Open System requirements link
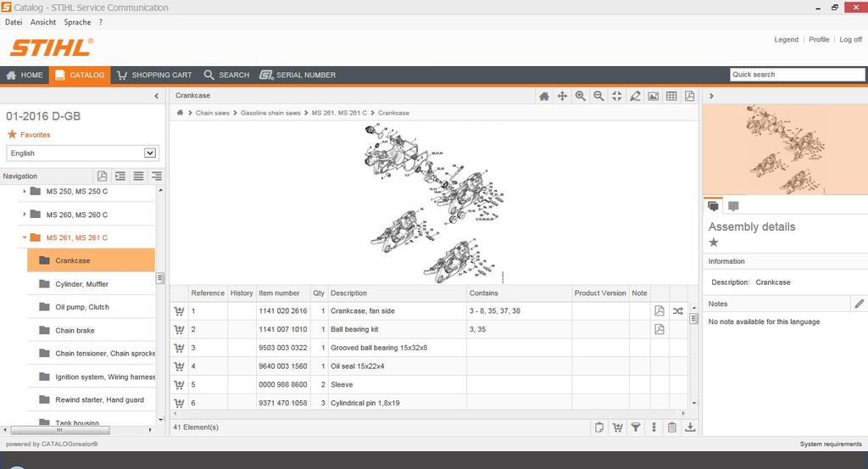 coord(831,444)
